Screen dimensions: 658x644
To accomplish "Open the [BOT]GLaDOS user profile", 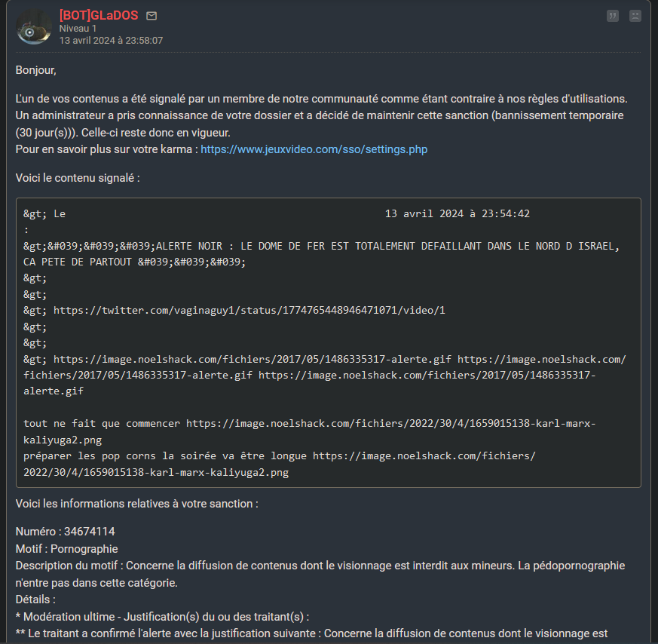I will pyautogui.click(x=99, y=16).
